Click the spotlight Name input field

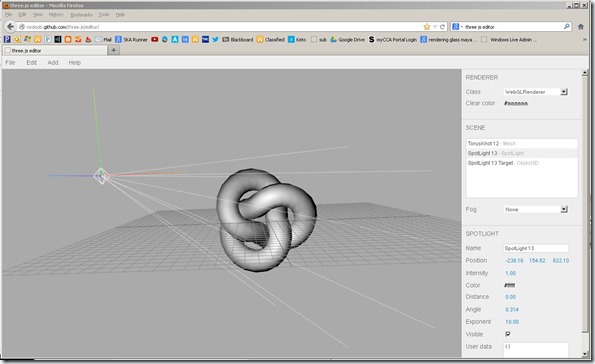pyautogui.click(x=536, y=248)
